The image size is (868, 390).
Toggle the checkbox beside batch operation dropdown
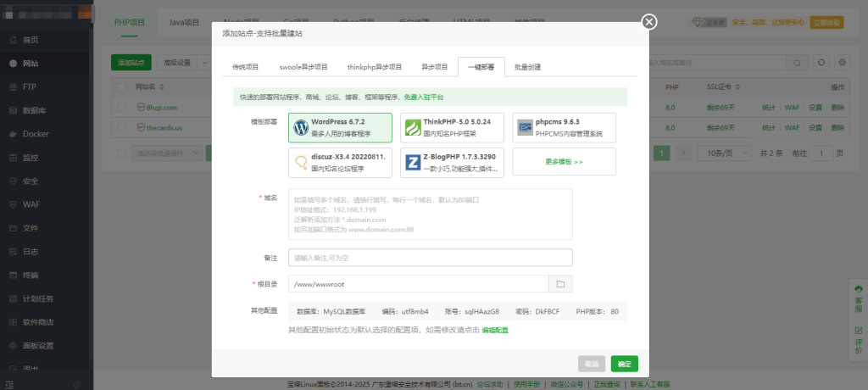click(122, 153)
